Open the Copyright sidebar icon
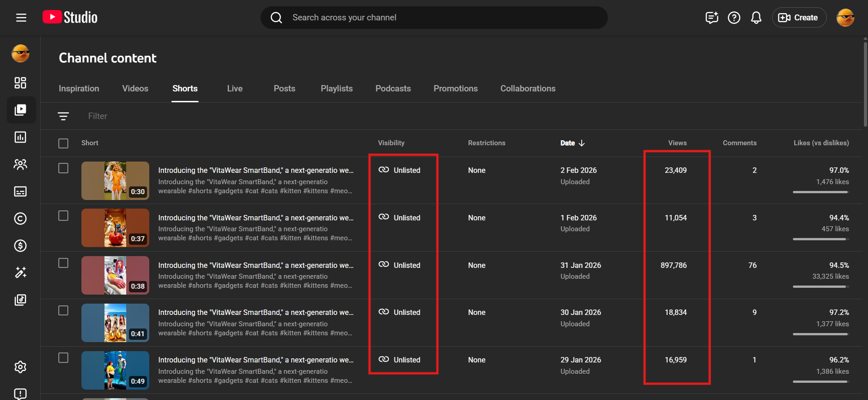 pos(20,219)
